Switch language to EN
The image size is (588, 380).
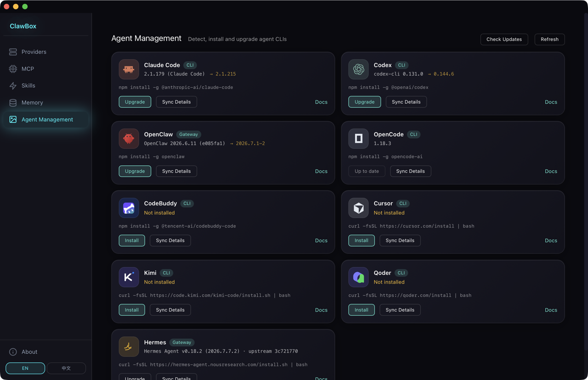point(25,368)
